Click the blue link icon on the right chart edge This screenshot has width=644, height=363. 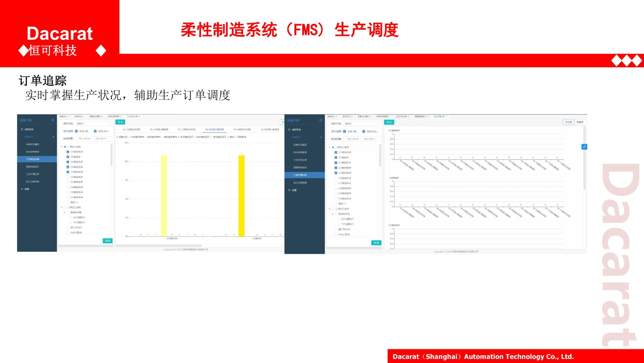584,147
